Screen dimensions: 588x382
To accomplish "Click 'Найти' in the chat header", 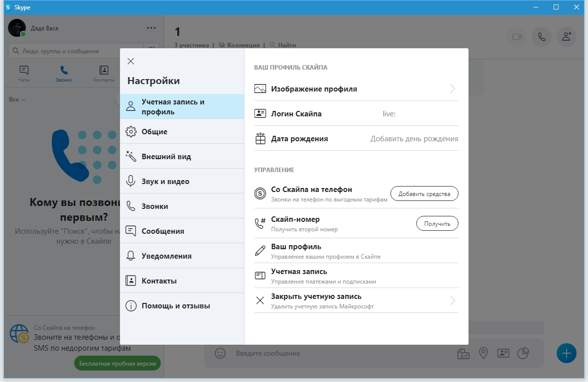I will [x=283, y=45].
